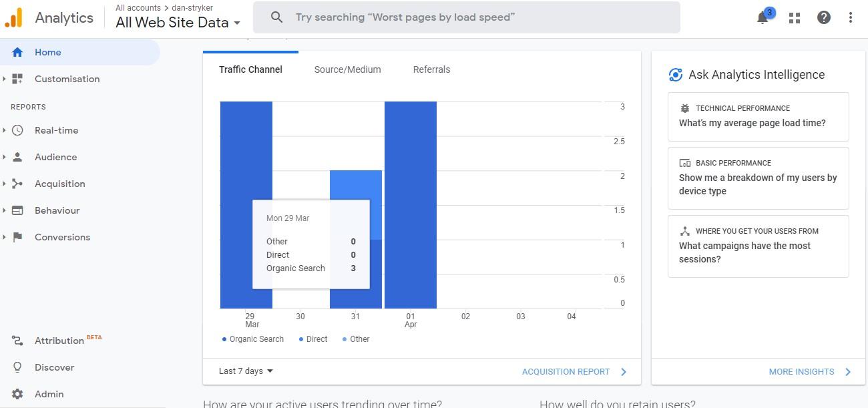Click the Discover lightbulb icon
Viewport: 868px width, 408px height.
click(x=18, y=367)
